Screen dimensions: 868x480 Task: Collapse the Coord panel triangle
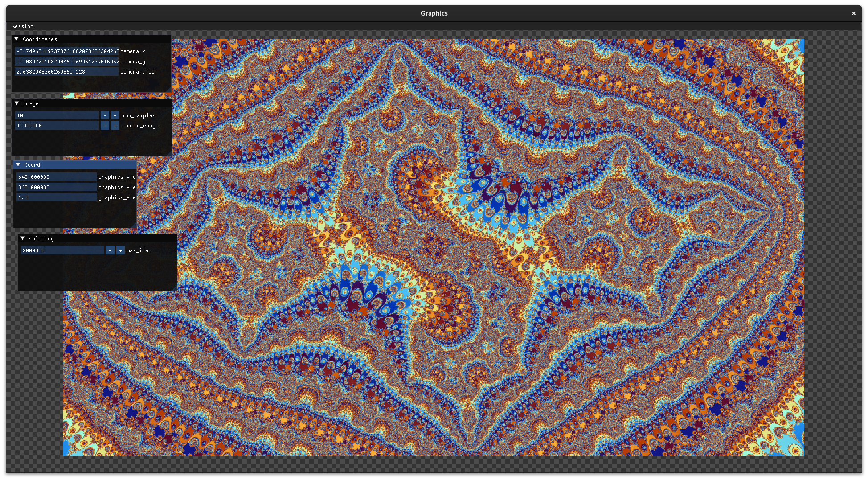(x=18, y=165)
